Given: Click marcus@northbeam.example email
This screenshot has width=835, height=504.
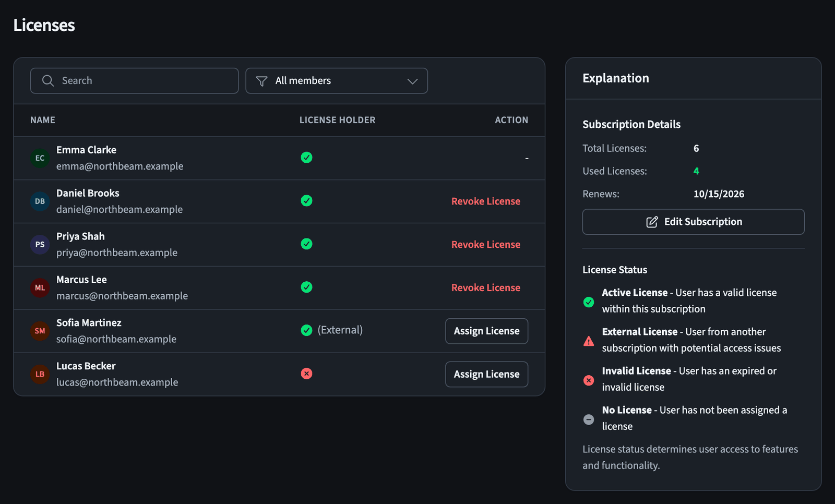Looking at the screenshot, I should (122, 296).
